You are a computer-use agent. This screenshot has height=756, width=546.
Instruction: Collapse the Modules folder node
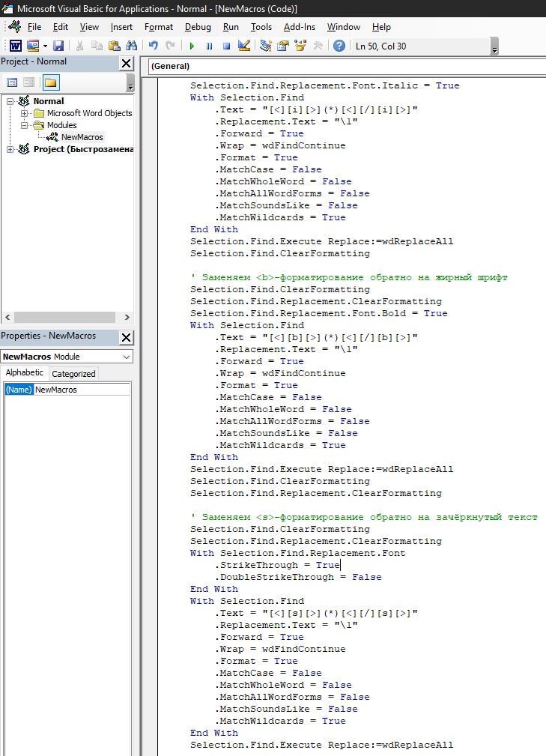click(25, 125)
